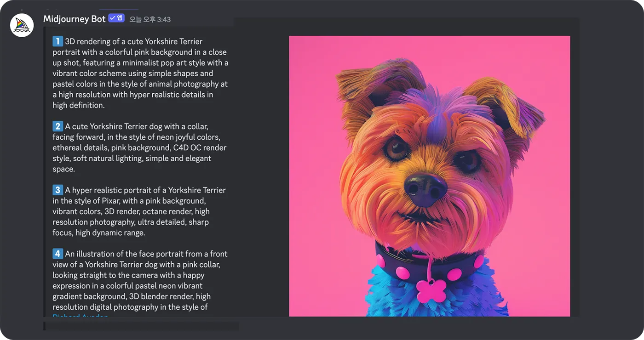Click the number 2 prompt emoji

57,126
